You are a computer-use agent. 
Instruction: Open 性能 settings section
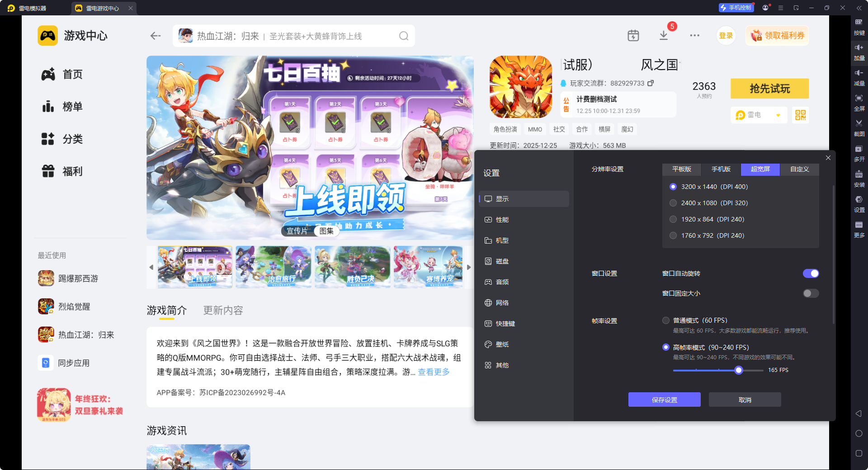point(524,220)
